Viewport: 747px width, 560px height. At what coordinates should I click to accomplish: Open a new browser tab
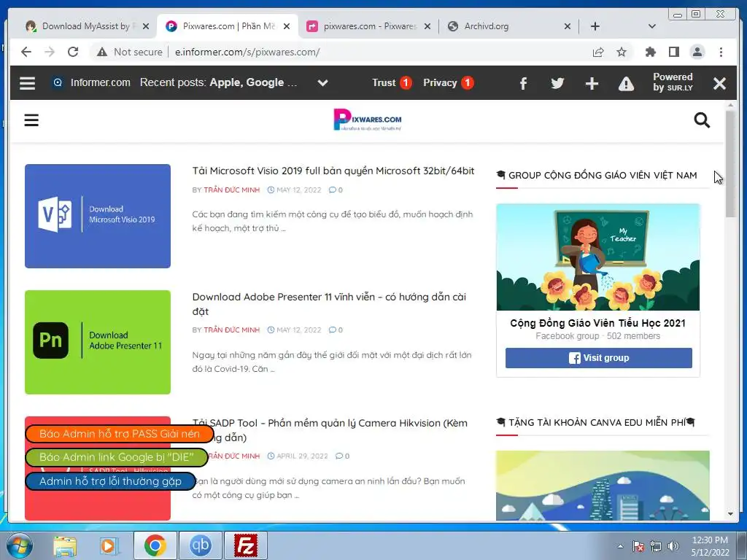point(595,26)
